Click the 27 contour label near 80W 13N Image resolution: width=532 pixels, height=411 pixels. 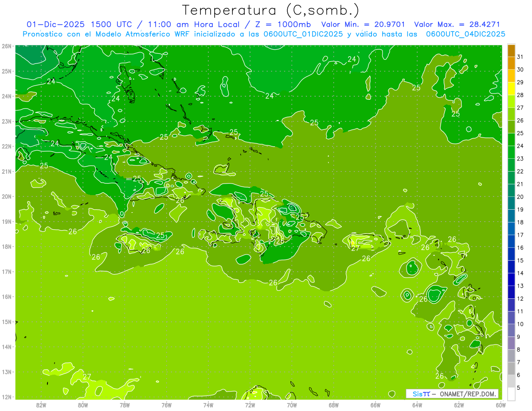[x=87, y=377]
